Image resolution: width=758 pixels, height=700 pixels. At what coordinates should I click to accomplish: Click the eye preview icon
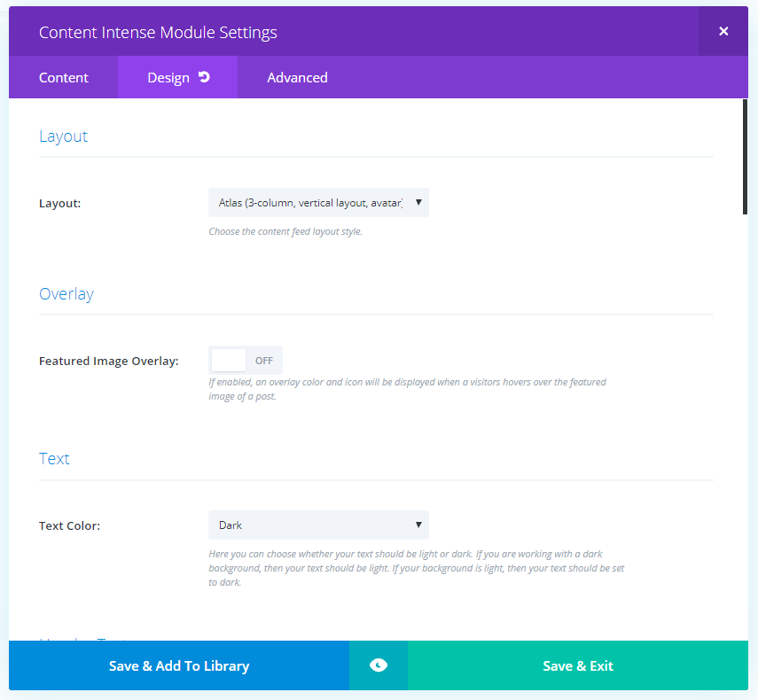pyautogui.click(x=379, y=665)
